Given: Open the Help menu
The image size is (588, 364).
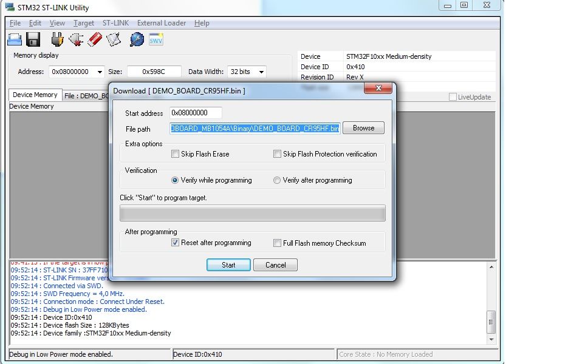Looking at the screenshot, I should [202, 23].
